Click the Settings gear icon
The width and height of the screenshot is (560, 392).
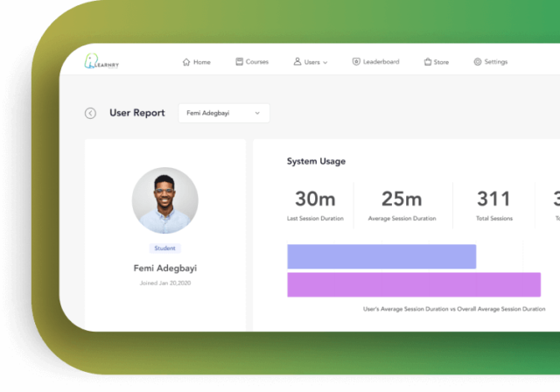(478, 62)
